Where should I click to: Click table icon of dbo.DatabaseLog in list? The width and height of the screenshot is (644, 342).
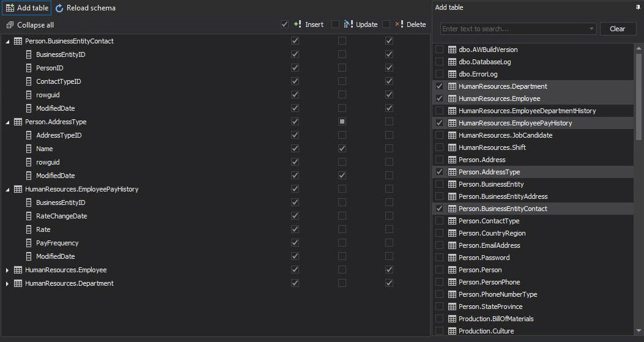point(452,62)
